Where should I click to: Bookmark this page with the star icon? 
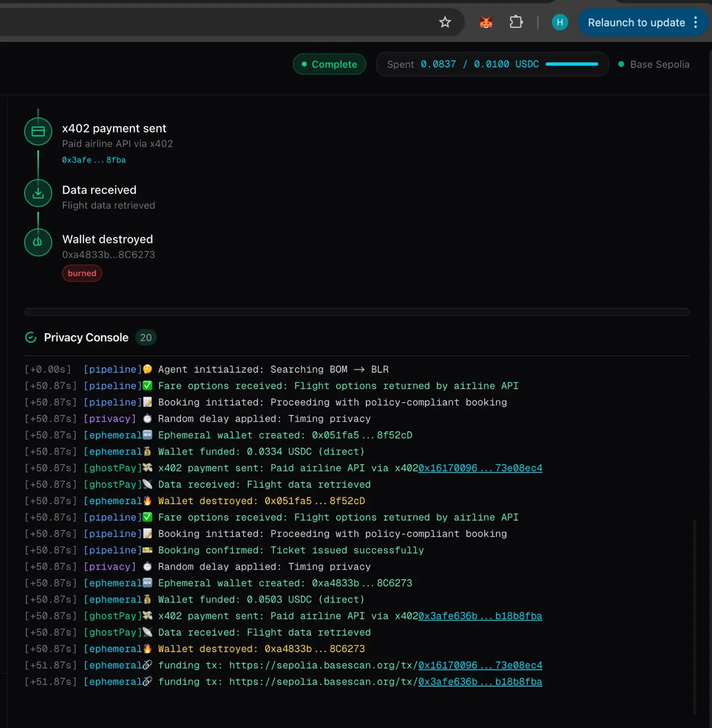pos(445,22)
